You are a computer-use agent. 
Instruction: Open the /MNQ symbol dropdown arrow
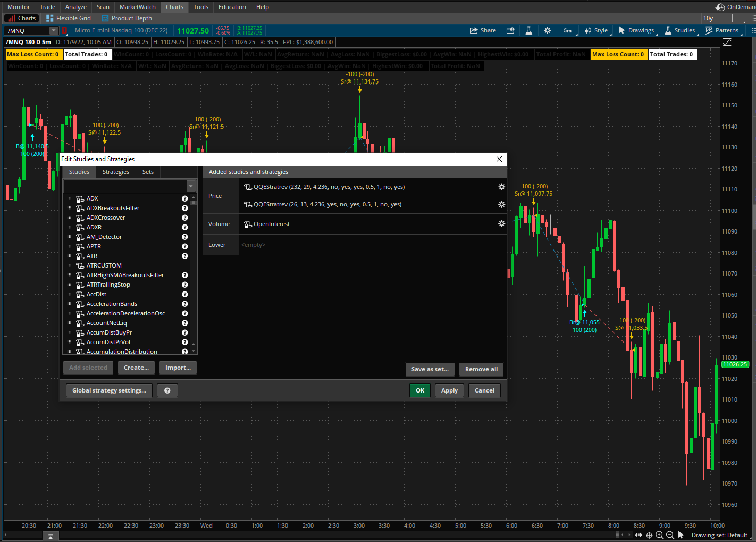tap(53, 30)
